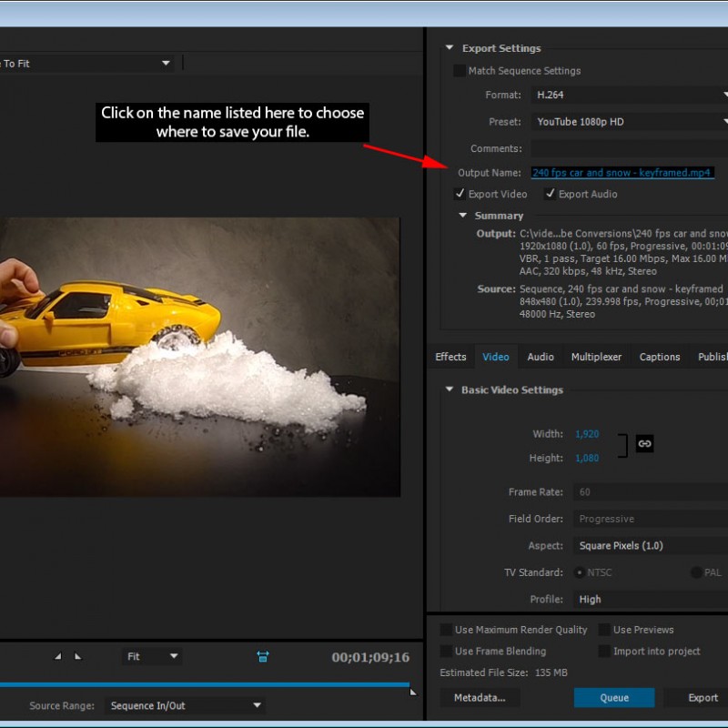Click the blue aspect ratio correction icon
This screenshot has height=728, width=728.
click(263, 656)
